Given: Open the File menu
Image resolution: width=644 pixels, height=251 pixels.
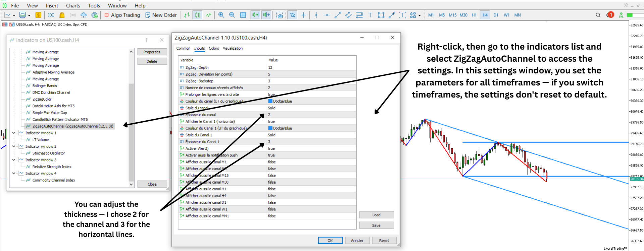Looking at the screenshot, I should pos(15,6).
